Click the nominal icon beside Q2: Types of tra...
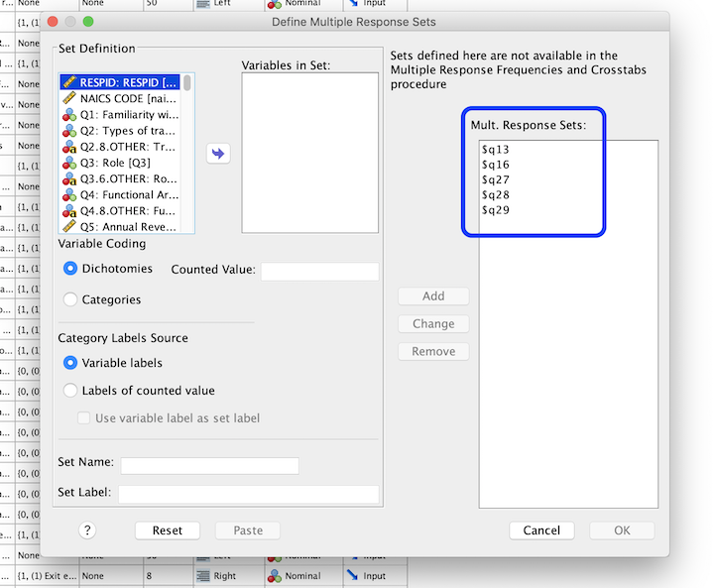 (69, 131)
